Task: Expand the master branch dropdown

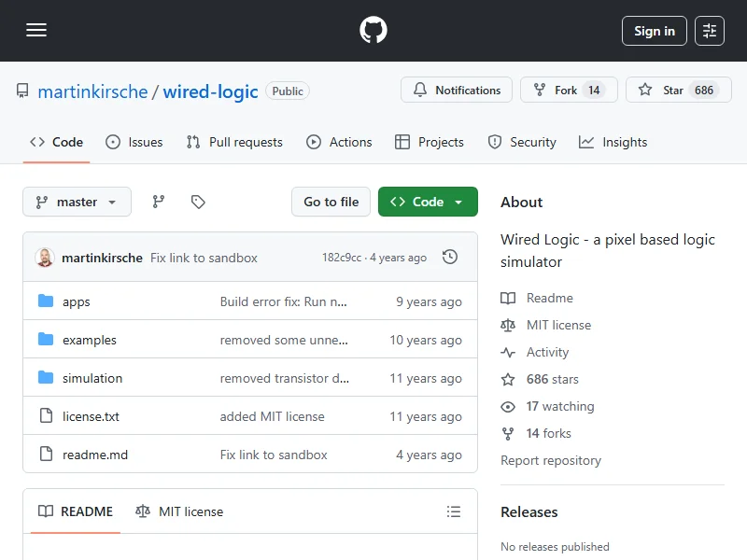Action: click(77, 202)
